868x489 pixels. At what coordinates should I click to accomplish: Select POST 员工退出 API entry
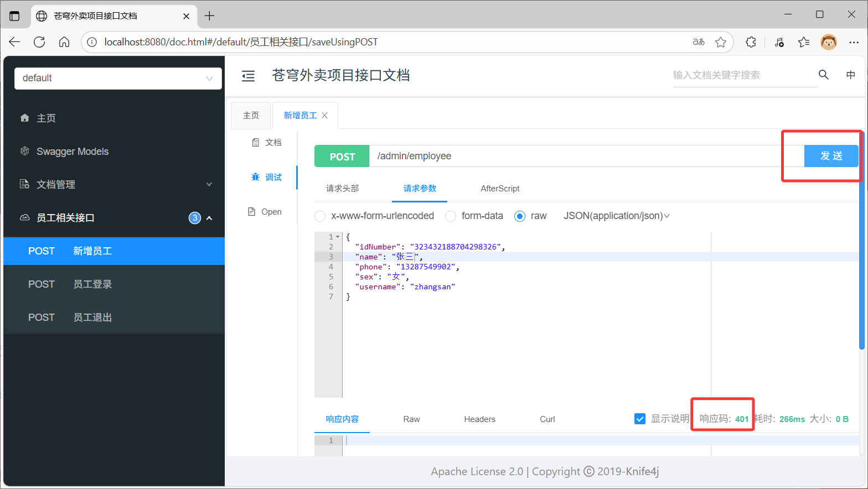(x=114, y=318)
